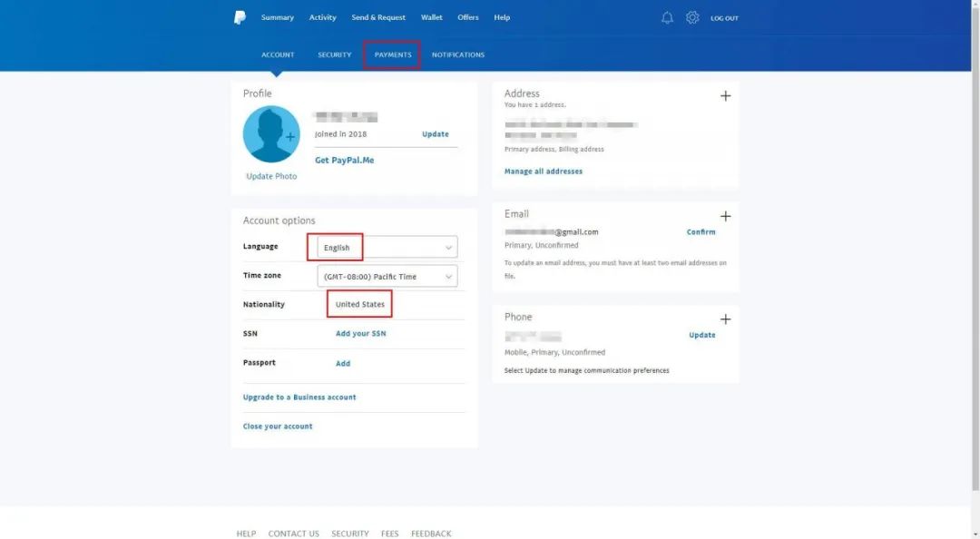
Task: Click the plus icon to add a phone
Action: point(725,318)
